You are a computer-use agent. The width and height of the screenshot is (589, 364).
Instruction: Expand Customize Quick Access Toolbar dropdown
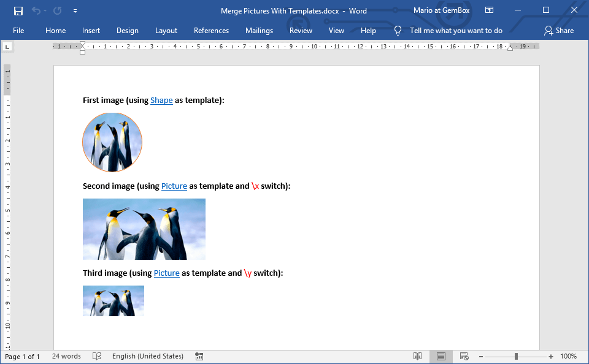(75, 10)
